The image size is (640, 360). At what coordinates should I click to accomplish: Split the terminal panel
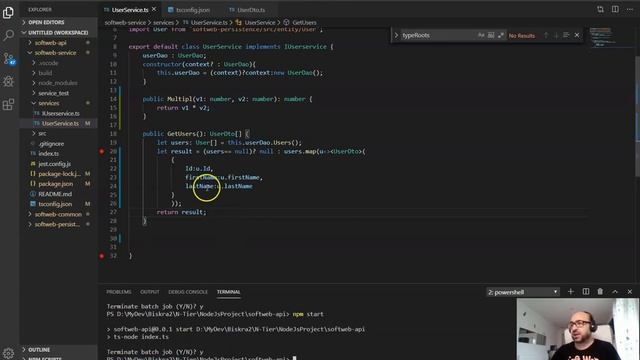(586, 291)
